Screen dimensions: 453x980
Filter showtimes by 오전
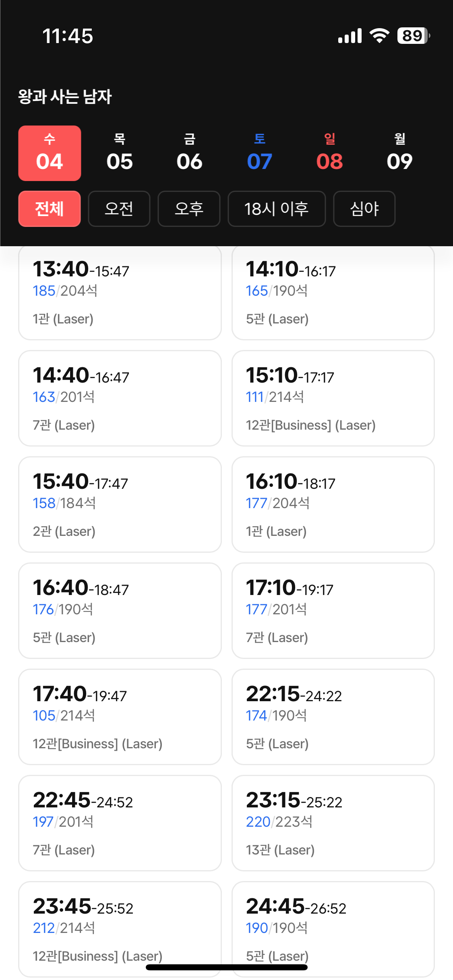point(119,209)
